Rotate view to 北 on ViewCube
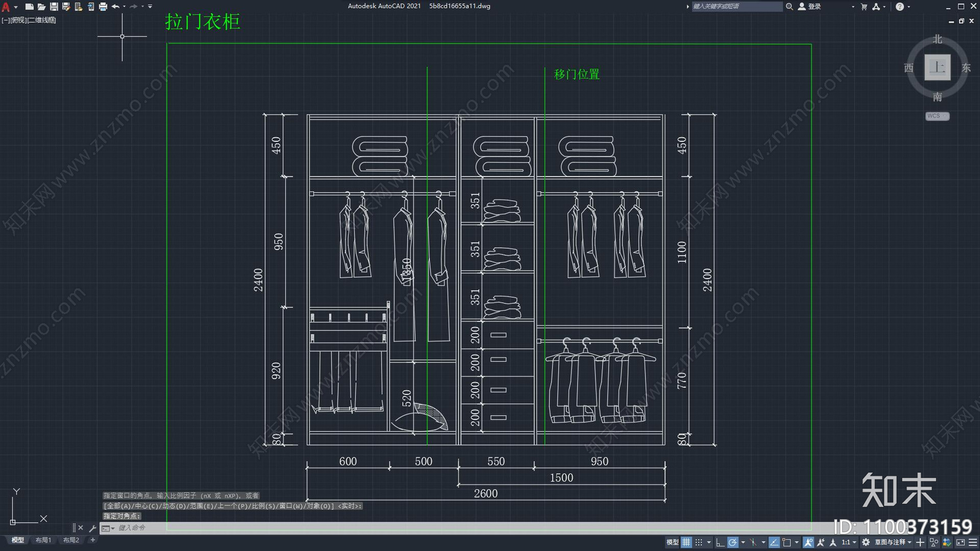Image resolution: width=980 pixels, height=551 pixels. (x=937, y=39)
